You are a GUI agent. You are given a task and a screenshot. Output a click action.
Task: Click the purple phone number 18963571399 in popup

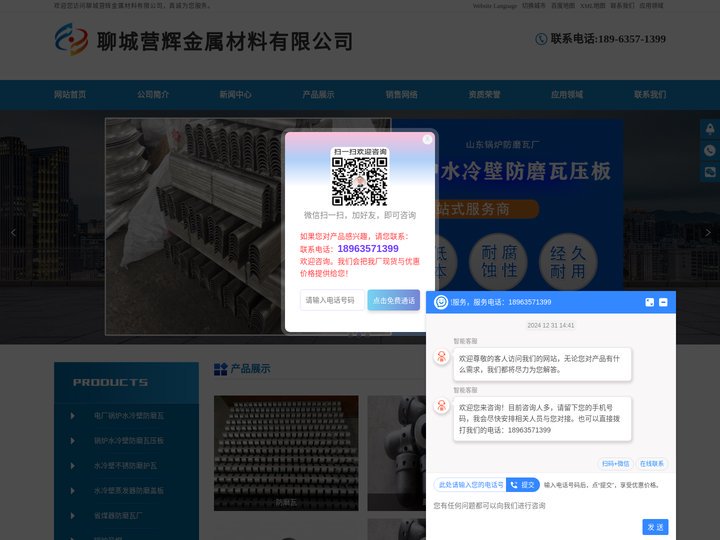[368, 248]
